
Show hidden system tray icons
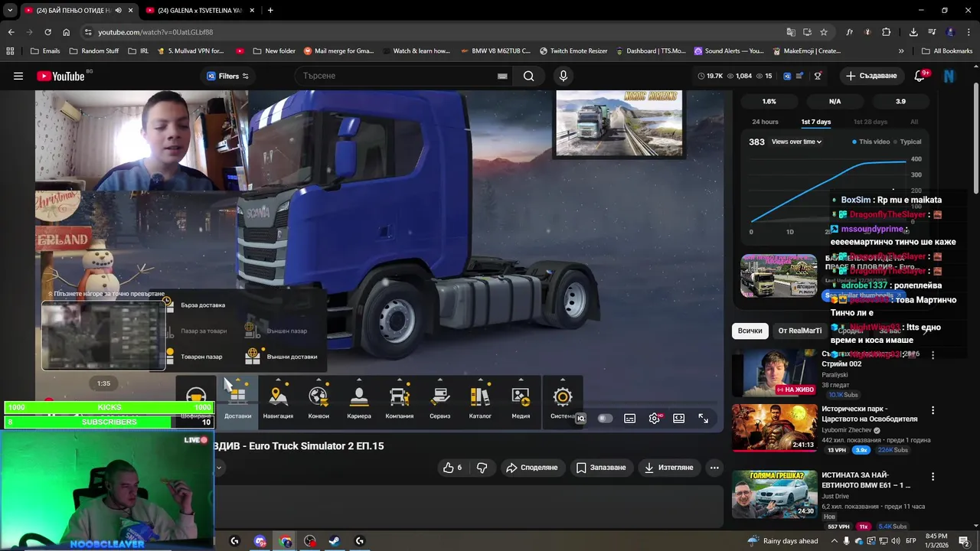pos(835,541)
